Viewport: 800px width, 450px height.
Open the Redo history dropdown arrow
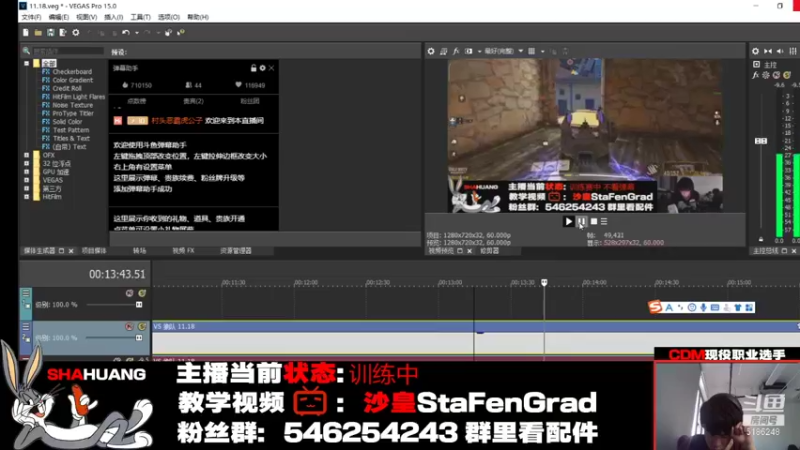coord(158,33)
